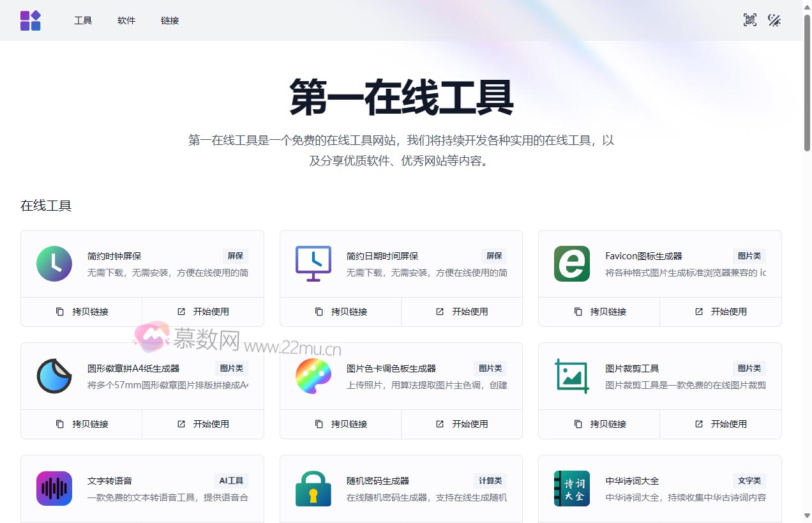Click the circular badge icon of 圆形徽章拼A4纸生成器
This screenshot has height=523, width=812.
click(54, 376)
